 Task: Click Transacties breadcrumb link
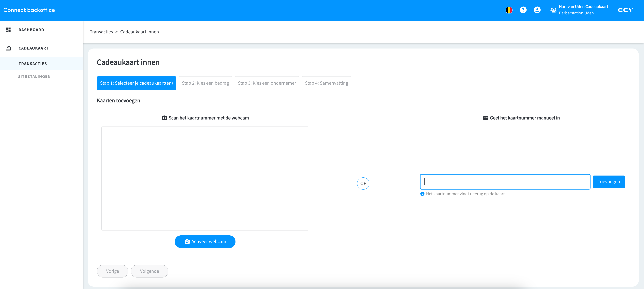pos(101,32)
